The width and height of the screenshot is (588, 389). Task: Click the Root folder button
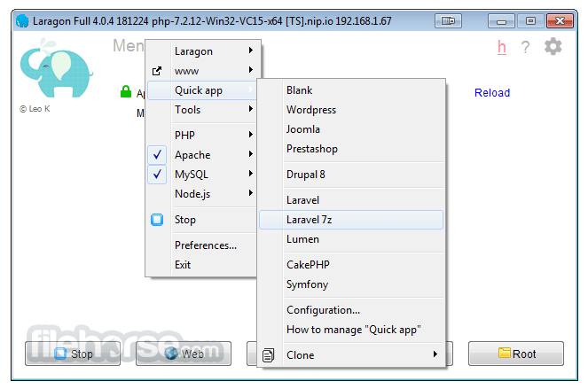[x=516, y=354]
